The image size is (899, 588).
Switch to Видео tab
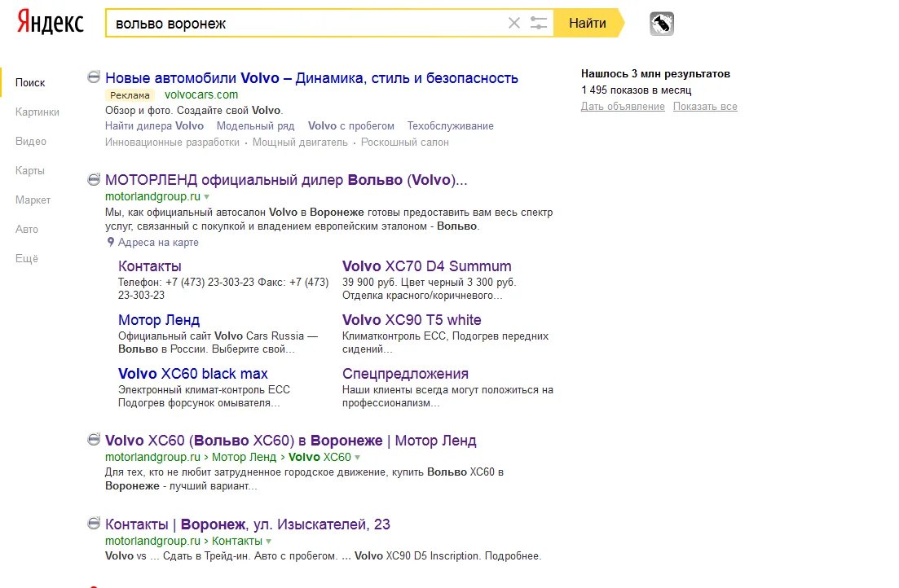click(31, 141)
